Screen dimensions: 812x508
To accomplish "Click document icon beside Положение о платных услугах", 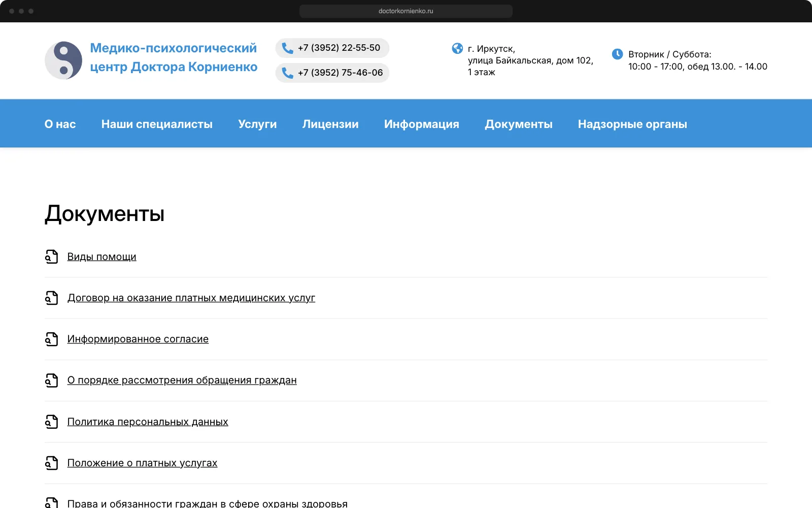I will point(51,463).
